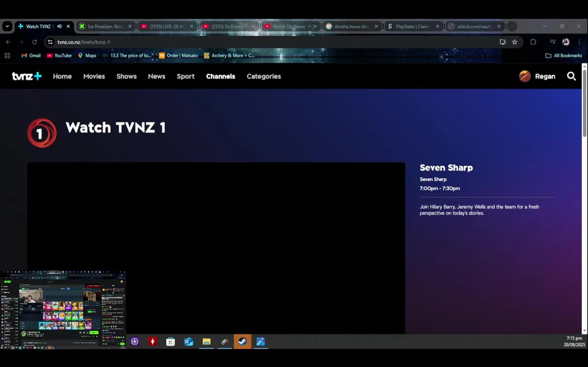Image resolution: width=588 pixels, height=367 pixels.
Task: Open a new tab with plus button
Action: [x=512, y=27]
